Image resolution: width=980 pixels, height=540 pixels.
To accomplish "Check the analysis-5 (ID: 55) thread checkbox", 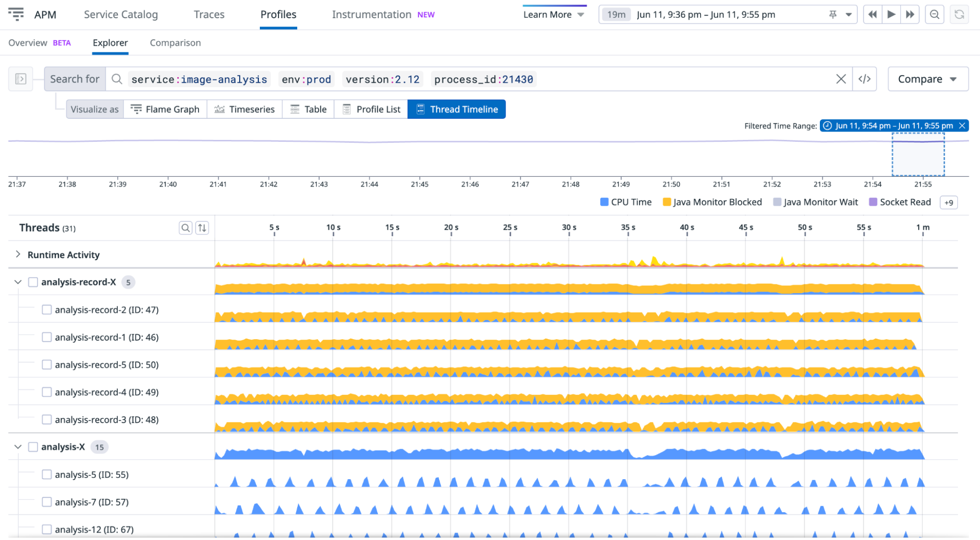I will pos(47,474).
